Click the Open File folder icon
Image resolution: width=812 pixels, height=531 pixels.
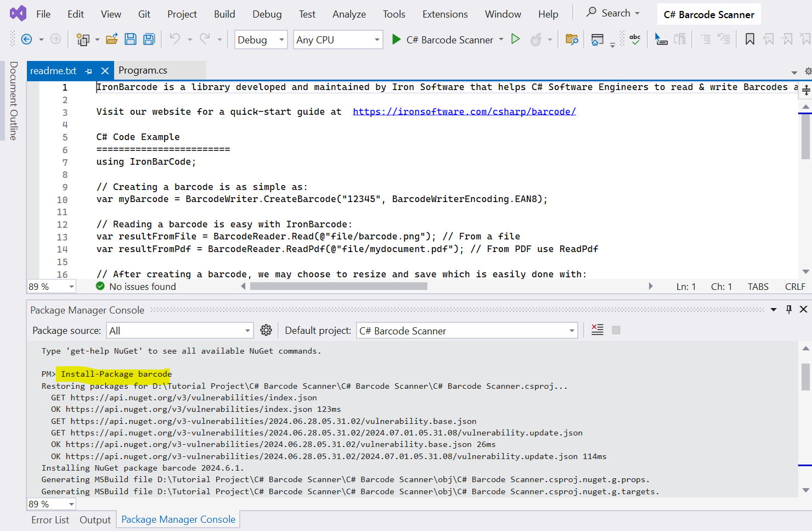coord(112,39)
